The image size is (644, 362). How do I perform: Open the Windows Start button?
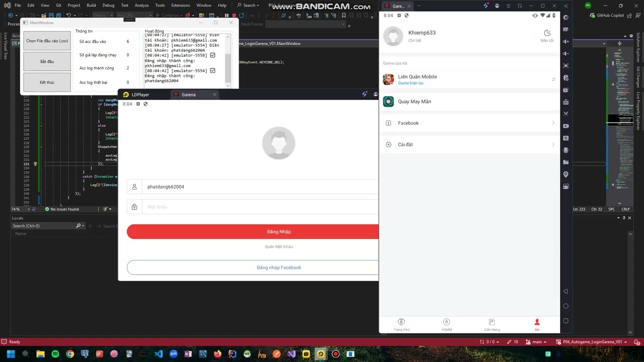point(11,354)
